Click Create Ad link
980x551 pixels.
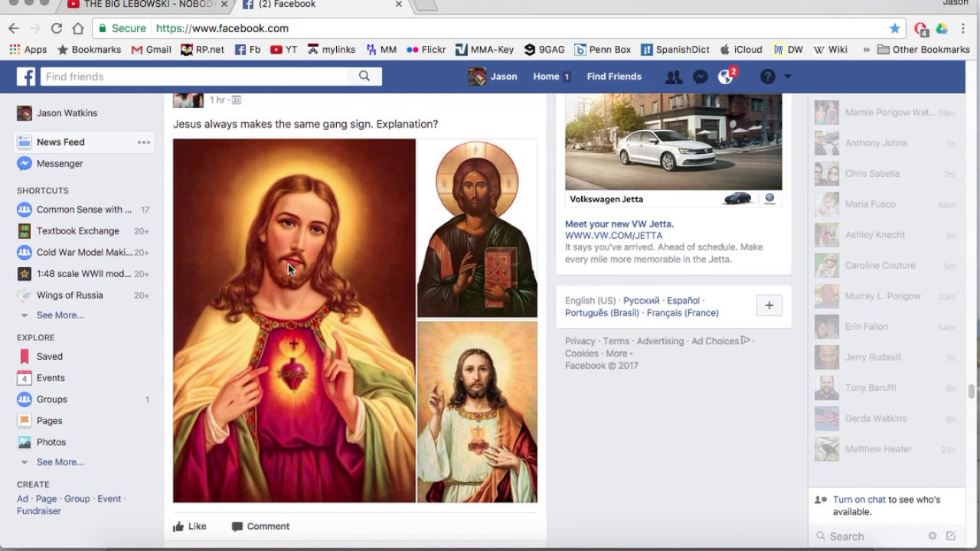22,499
